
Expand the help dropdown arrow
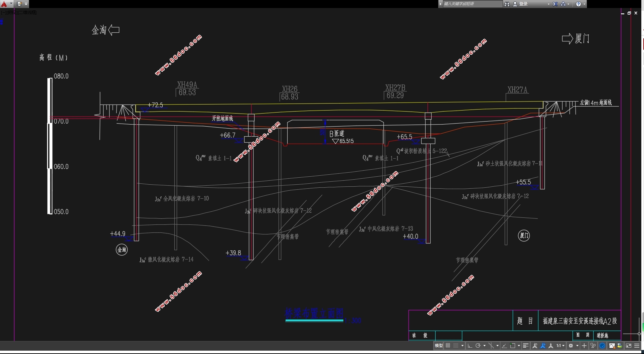pyautogui.click(x=584, y=4)
